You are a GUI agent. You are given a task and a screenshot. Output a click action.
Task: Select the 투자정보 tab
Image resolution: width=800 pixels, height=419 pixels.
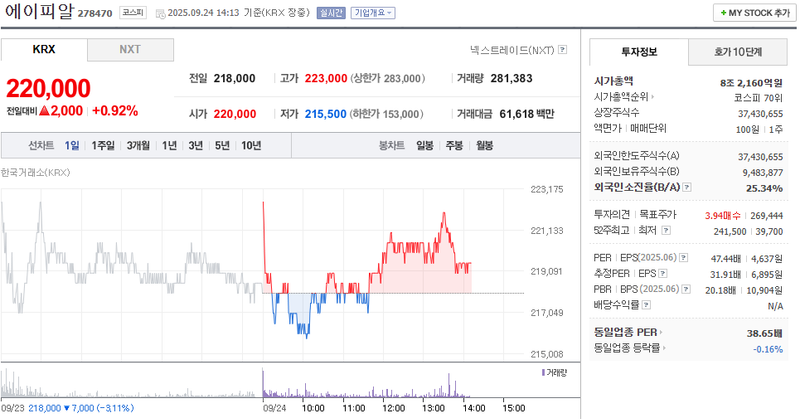click(x=639, y=52)
